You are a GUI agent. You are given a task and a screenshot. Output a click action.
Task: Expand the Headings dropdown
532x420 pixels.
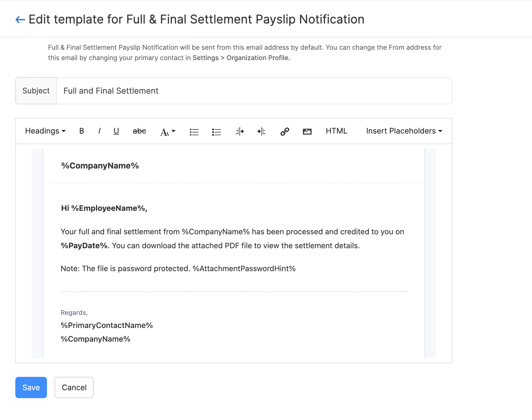click(x=46, y=131)
